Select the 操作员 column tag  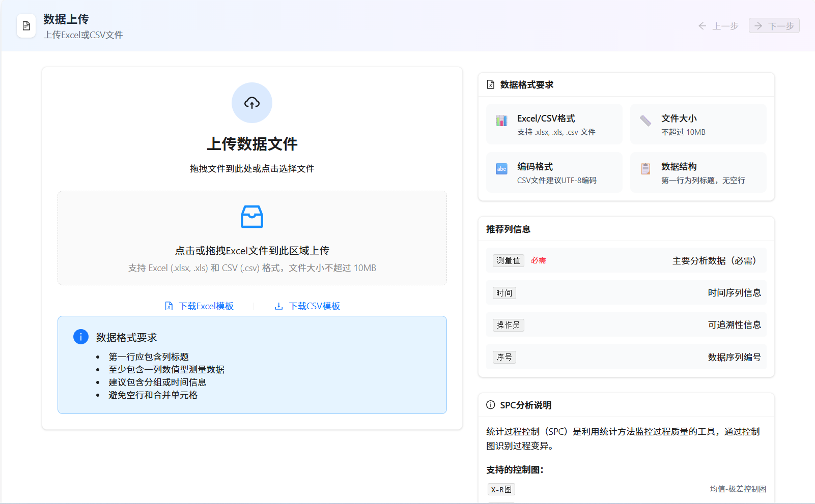(x=508, y=325)
